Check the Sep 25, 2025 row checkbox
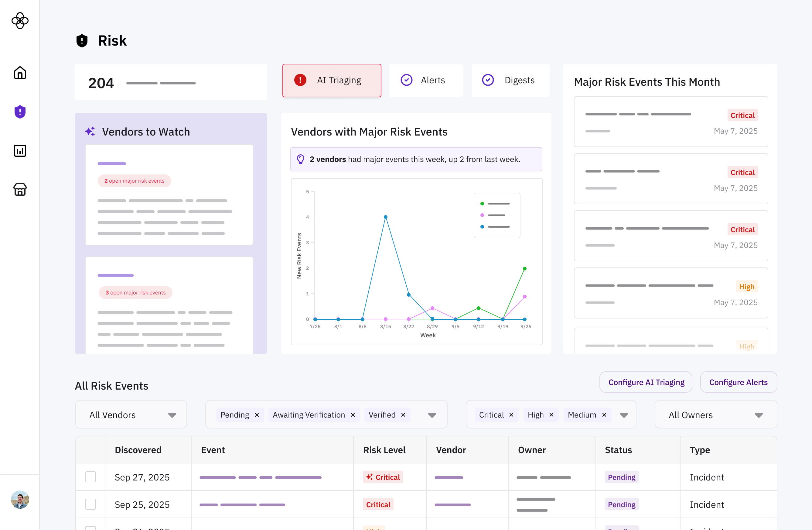This screenshot has height=530, width=812. (90, 504)
